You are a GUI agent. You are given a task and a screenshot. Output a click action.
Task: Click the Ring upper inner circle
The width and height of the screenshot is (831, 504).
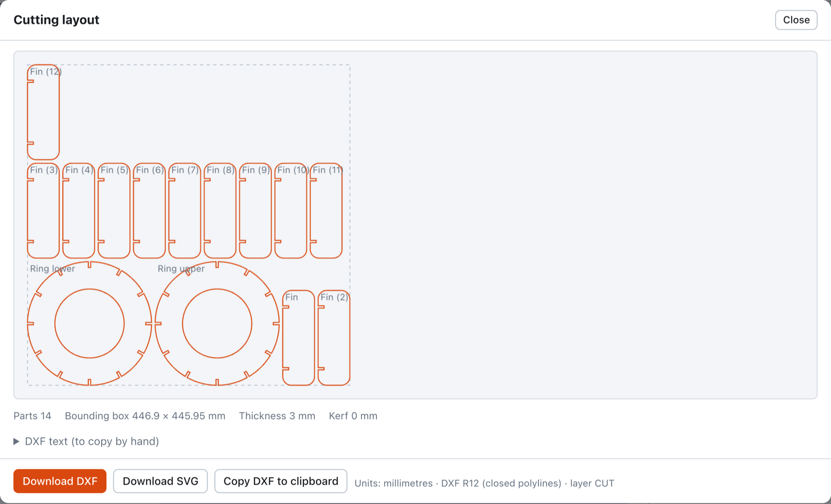point(217,324)
